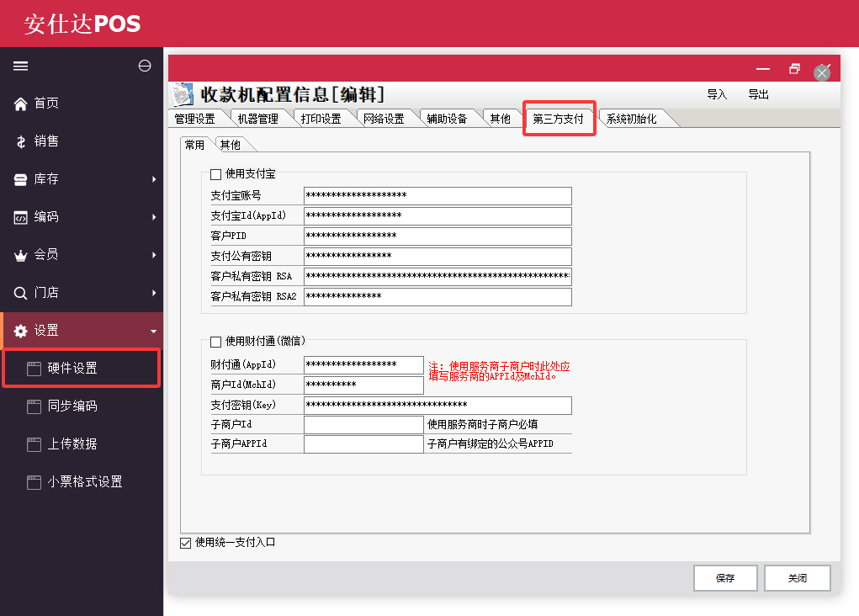Click the window icon beside 上传数据

(x=34, y=444)
